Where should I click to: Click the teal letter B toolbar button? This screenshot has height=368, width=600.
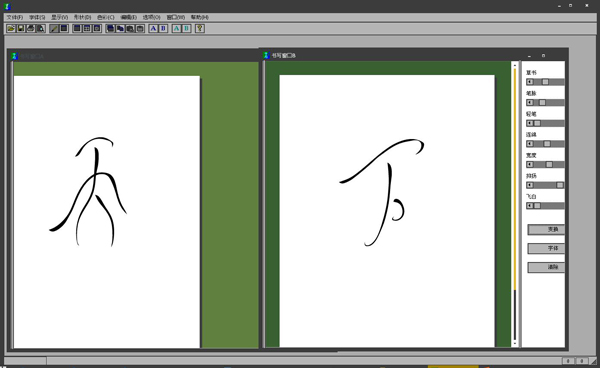186,28
